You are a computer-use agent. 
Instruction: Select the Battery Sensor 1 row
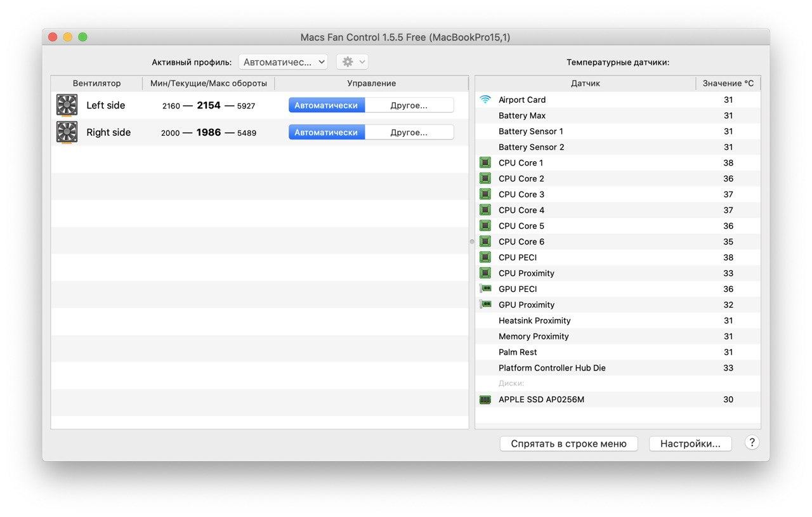(x=618, y=131)
